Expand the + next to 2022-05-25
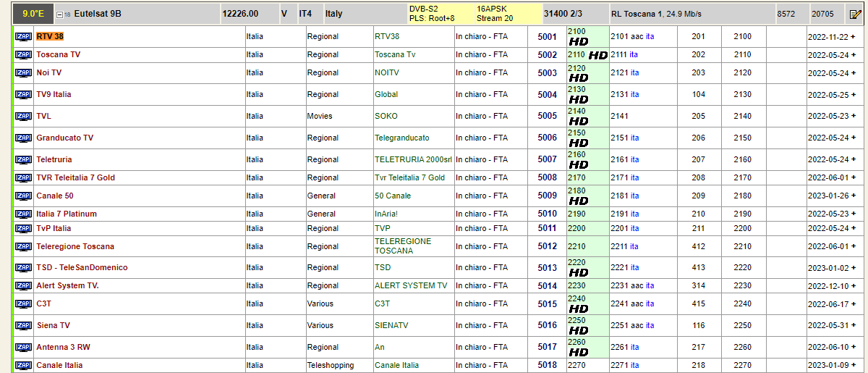Viewport: 868px width, 373px height. 852,94
